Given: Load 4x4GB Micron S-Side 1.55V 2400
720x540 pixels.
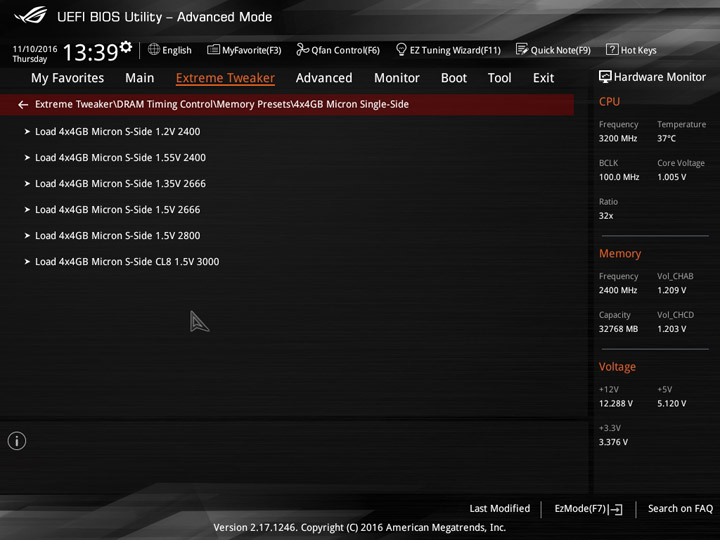Looking at the screenshot, I should (x=120, y=158).
